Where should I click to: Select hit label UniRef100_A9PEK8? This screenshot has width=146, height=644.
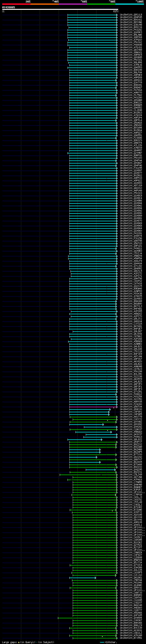[131, 77]
